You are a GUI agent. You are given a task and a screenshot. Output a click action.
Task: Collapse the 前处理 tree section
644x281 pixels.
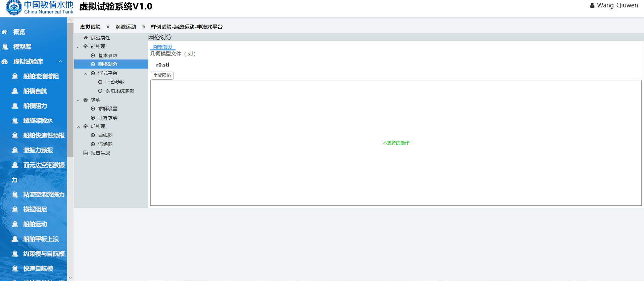(x=78, y=47)
